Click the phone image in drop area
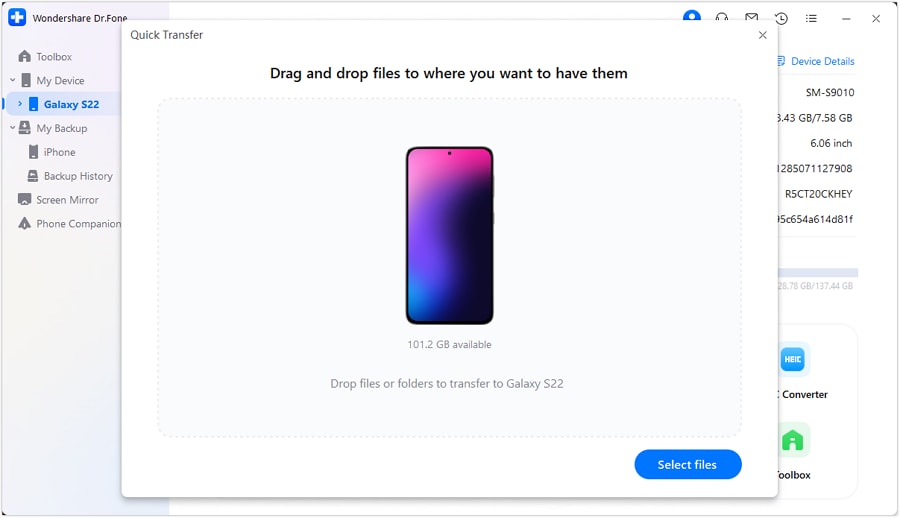The width and height of the screenshot is (900, 518). (449, 235)
